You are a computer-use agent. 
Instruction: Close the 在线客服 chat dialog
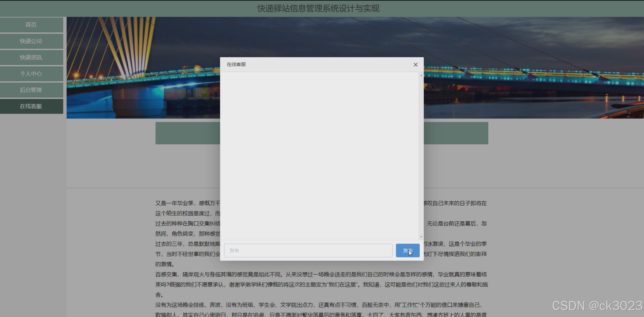pos(415,65)
